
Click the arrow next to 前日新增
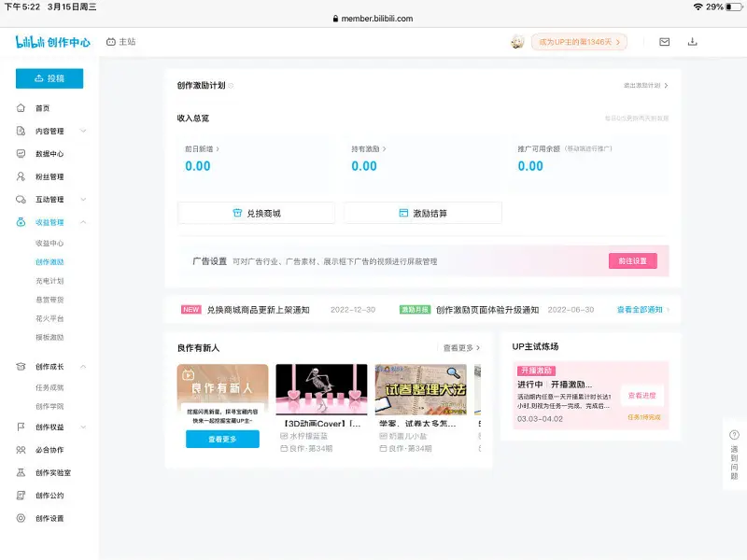pyautogui.click(x=218, y=149)
